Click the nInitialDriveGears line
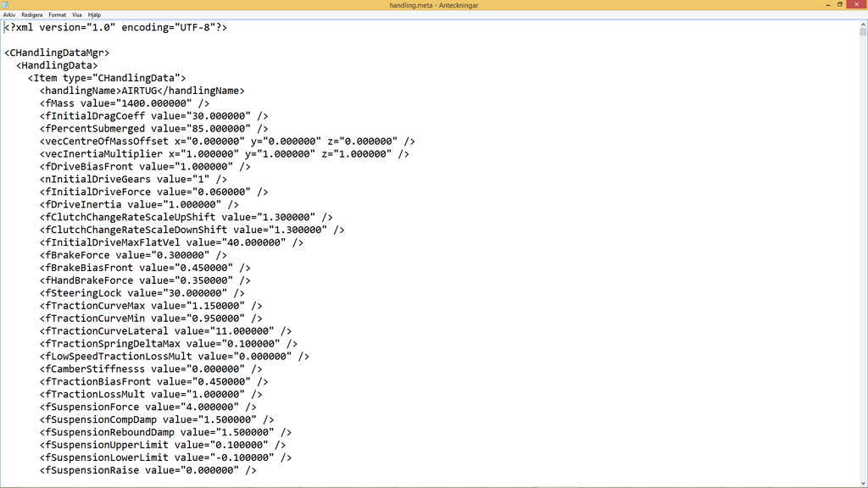This screenshot has width=868, height=488. tap(133, 180)
